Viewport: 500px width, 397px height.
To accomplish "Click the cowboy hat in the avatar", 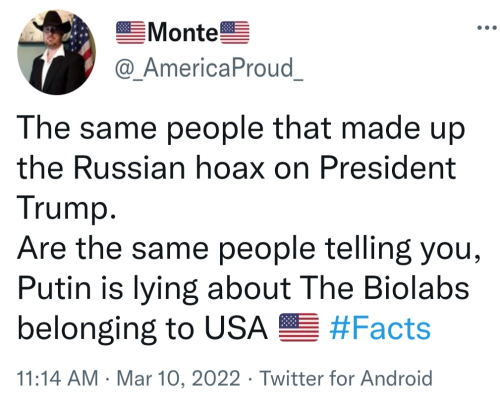I will (52, 23).
